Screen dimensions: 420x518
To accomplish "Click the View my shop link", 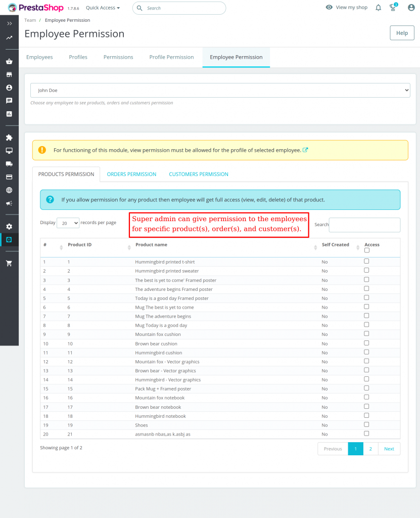I will pos(352,7).
